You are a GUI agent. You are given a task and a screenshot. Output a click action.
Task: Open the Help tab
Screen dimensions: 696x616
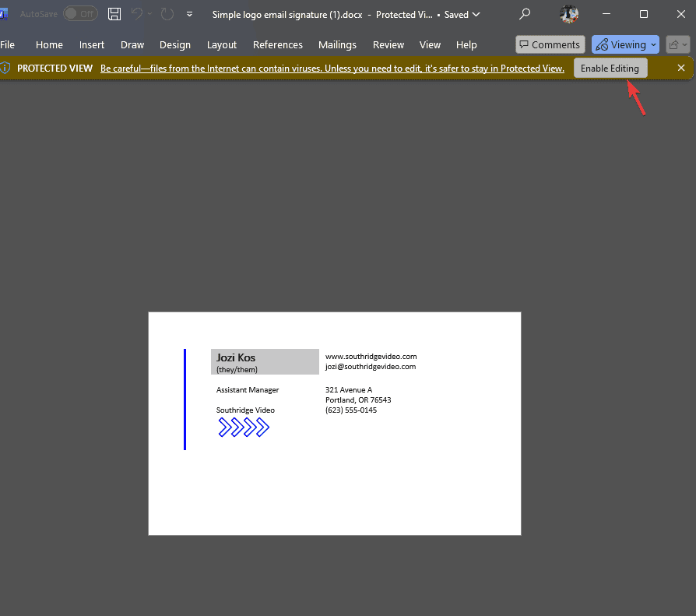(466, 45)
